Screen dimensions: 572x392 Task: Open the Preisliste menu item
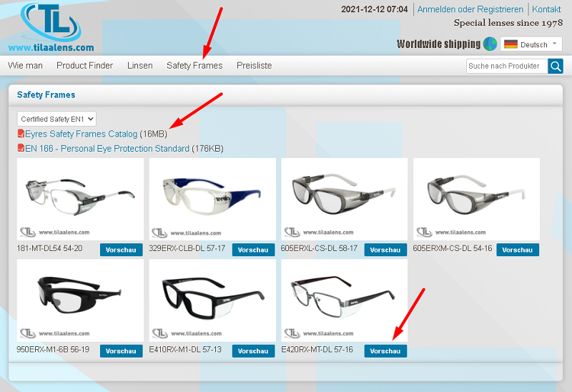[255, 65]
